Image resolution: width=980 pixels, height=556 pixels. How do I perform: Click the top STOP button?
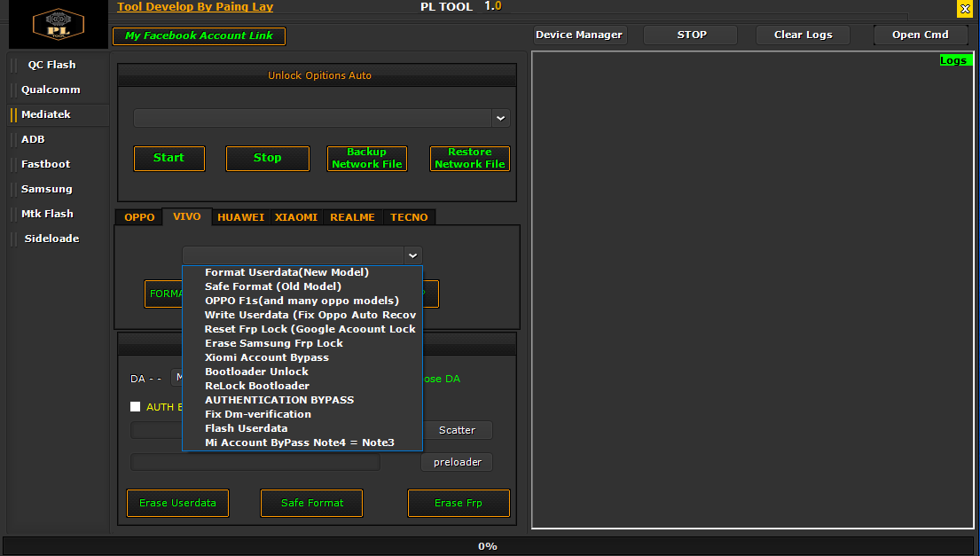tap(691, 35)
